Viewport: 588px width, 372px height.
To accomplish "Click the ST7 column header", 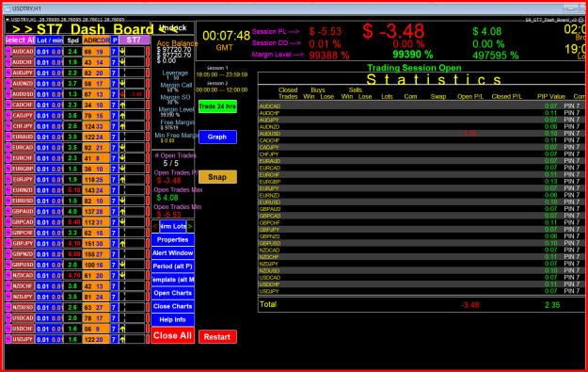I will point(134,40).
